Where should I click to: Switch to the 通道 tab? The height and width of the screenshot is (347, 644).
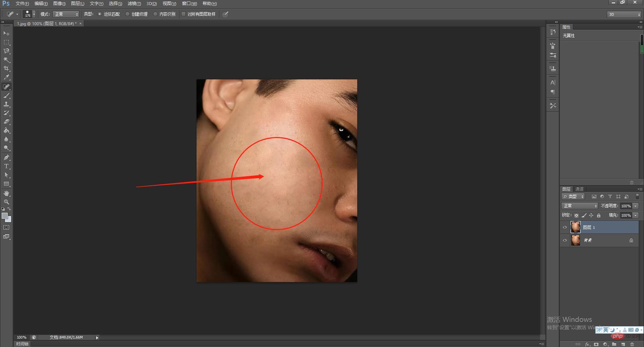pyautogui.click(x=579, y=189)
